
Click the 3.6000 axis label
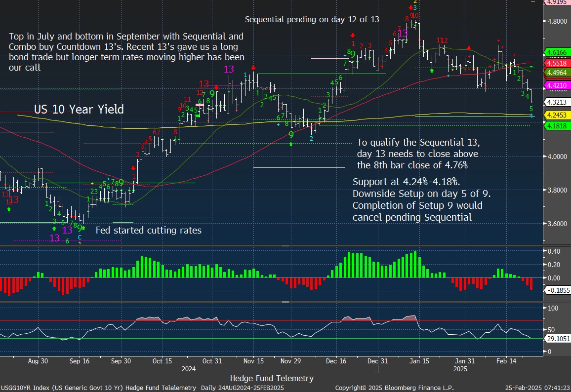point(557,224)
